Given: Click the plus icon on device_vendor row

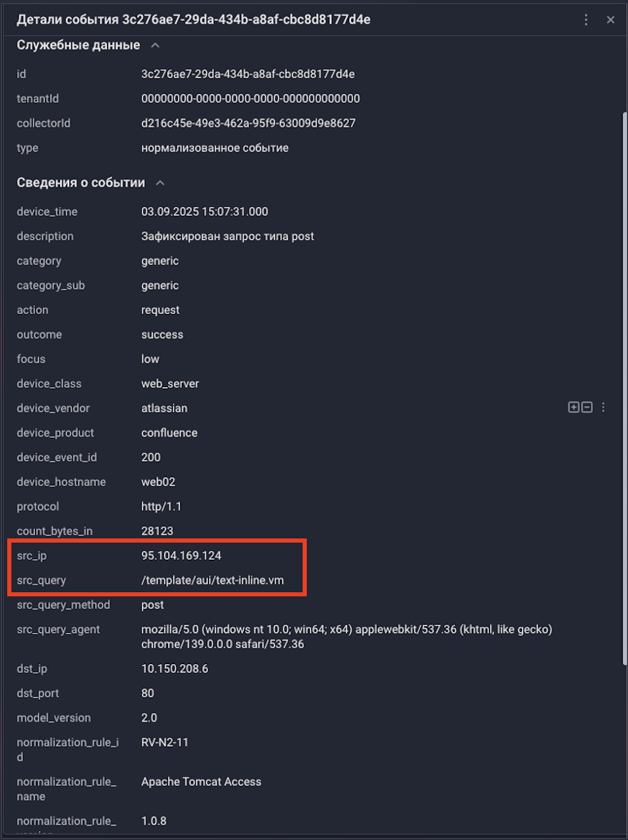Looking at the screenshot, I should click(x=573, y=407).
